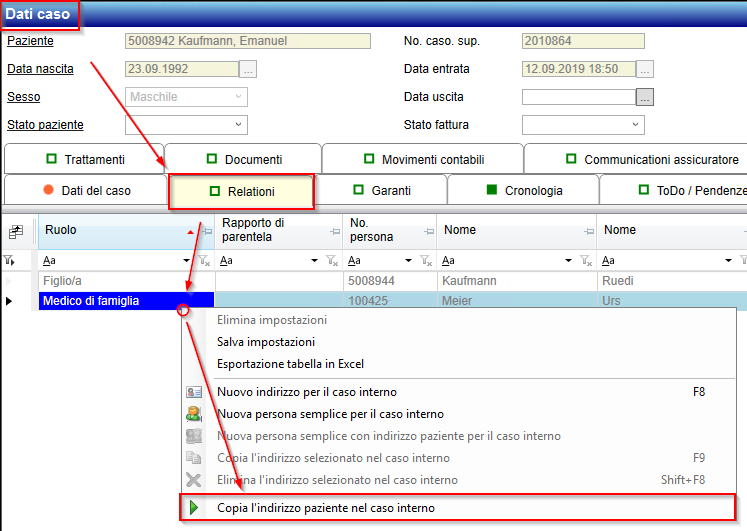Click the row indicator arrow for Medico di famiglia

point(9,301)
